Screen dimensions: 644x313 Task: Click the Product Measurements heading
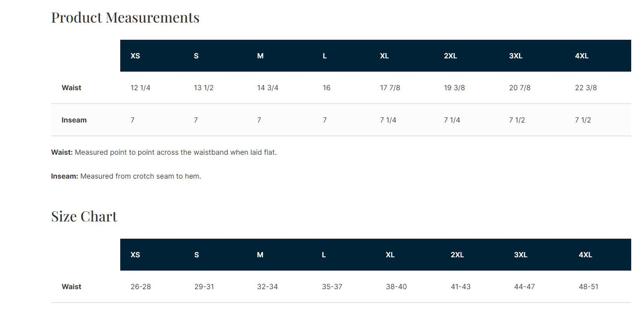(125, 17)
